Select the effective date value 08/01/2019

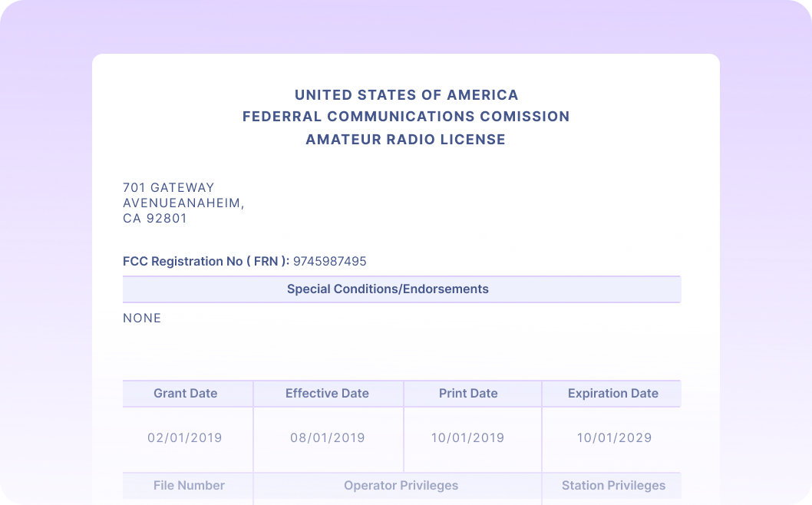[x=328, y=438]
